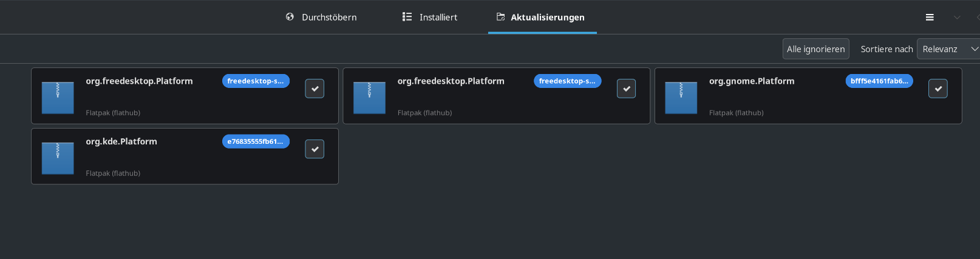Uncheck the org.gnome.Platform update checkbox
Image resolution: width=980 pixels, height=259 pixels.
[x=938, y=89]
